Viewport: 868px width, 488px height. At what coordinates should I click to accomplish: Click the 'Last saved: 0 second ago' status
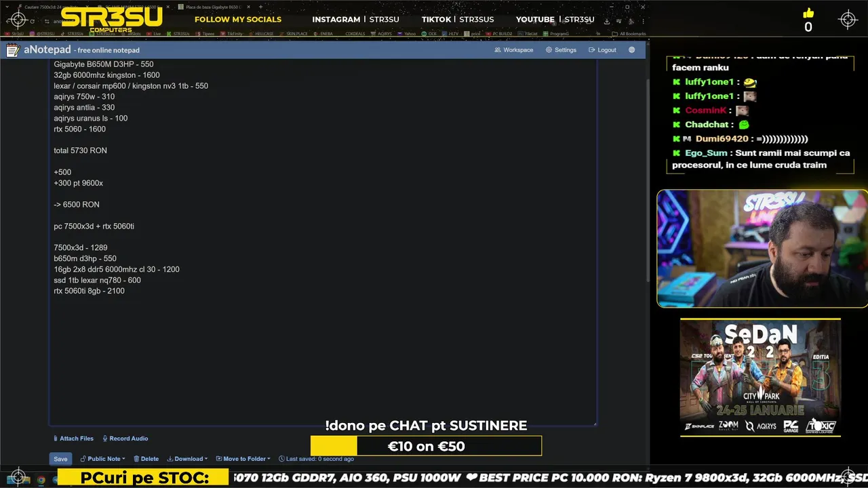[x=316, y=459]
